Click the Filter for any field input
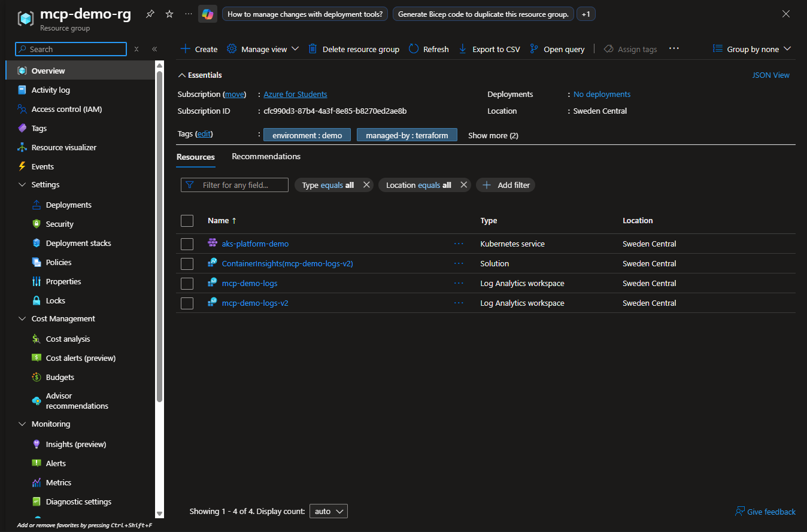Viewport: 807px width, 532px height. (x=235, y=185)
